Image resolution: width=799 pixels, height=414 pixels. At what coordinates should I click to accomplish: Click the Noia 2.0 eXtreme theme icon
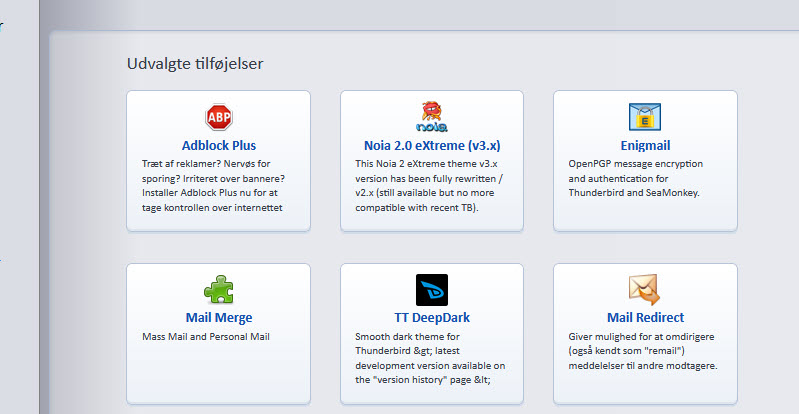click(432, 117)
